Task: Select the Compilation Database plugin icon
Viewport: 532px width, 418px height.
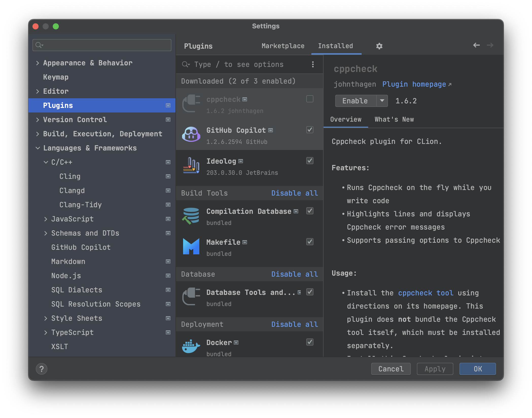Action: 191,216
